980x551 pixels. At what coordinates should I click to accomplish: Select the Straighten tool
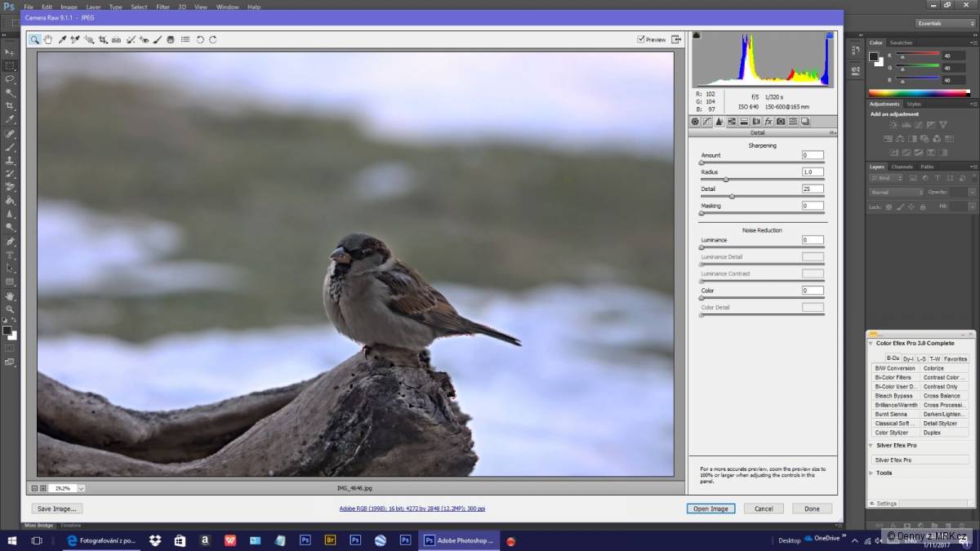pos(116,39)
